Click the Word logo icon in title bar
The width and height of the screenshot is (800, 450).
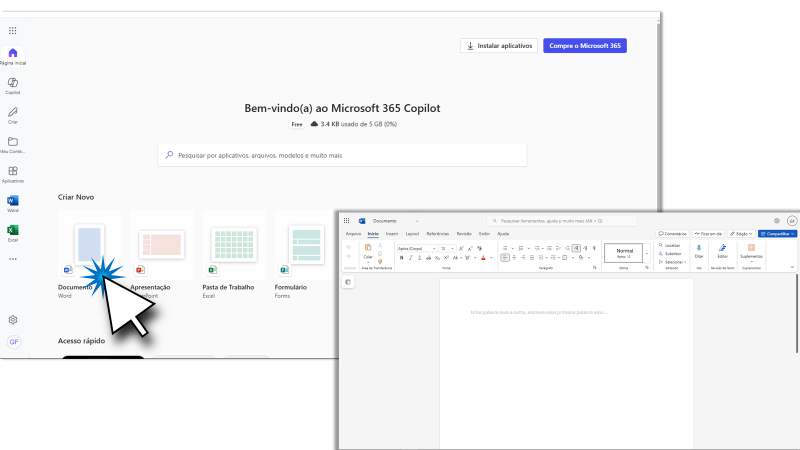point(362,221)
